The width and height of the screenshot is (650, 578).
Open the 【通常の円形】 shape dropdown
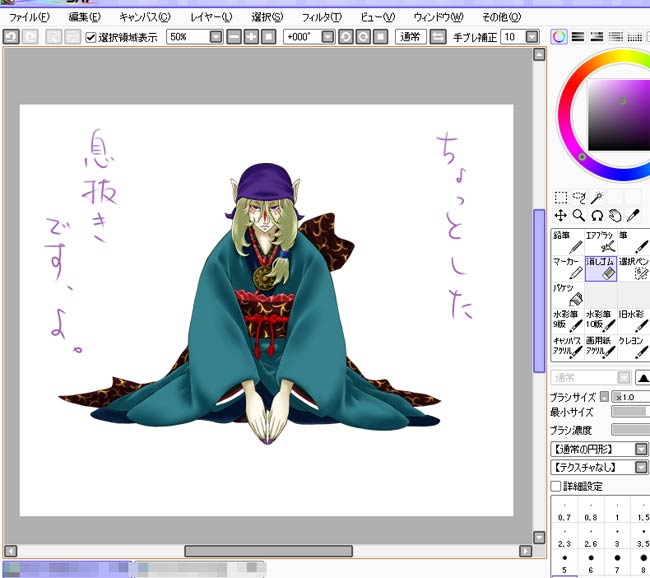(641, 449)
